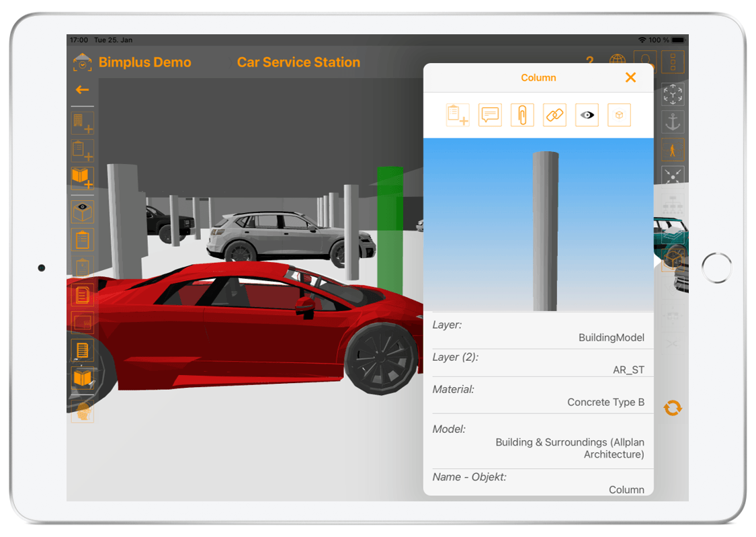Open the Car Service Station title
The height and width of the screenshot is (537, 756).
pyautogui.click(x=298, y=63)
